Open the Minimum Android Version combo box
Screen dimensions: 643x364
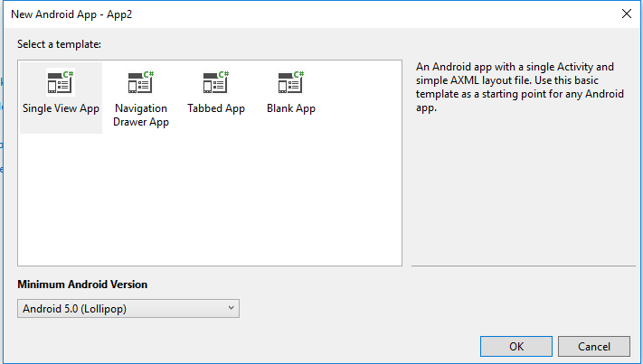(x=128, y=309)
